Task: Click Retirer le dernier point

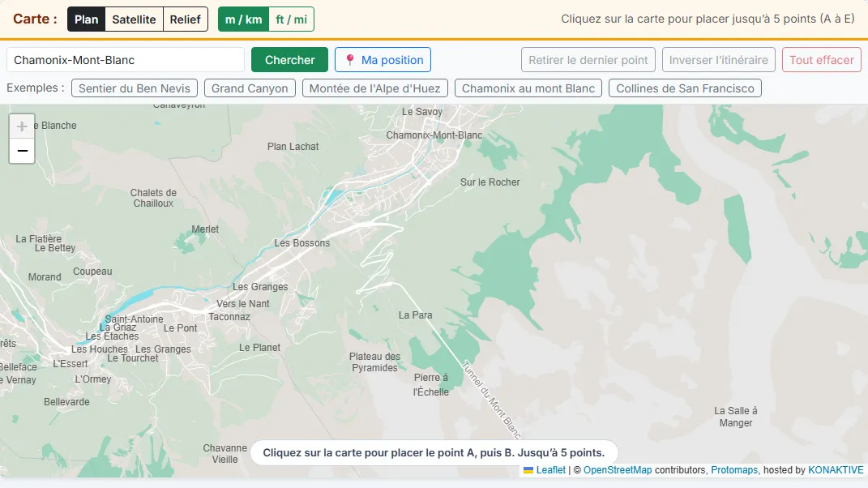Action: [588, 60]
